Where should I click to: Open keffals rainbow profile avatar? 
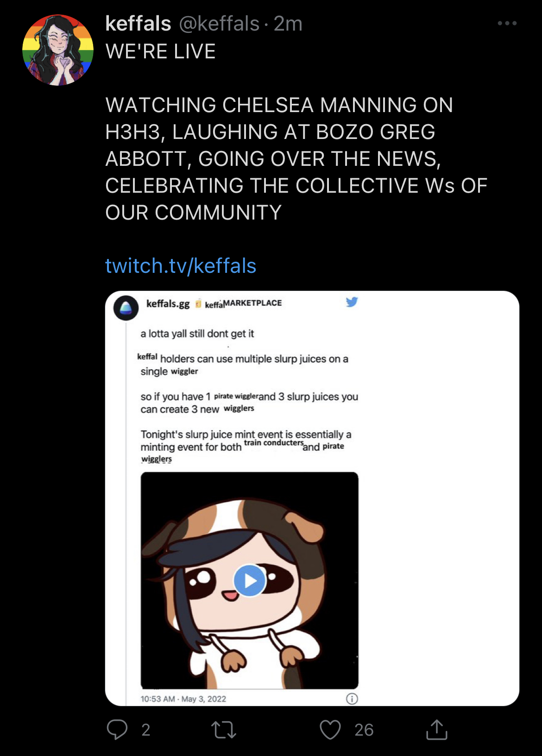[x=58, y=50]
